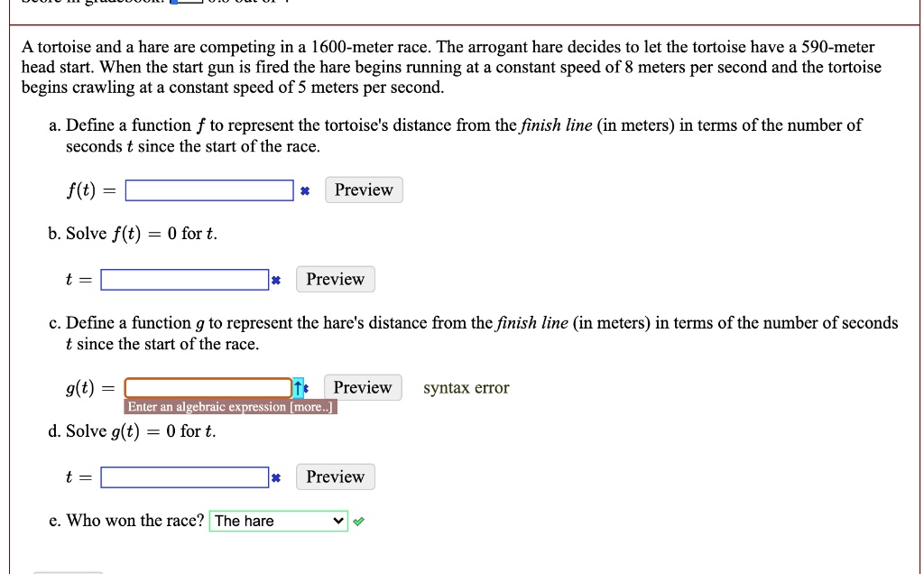The width and height of the screenshot is (924, 574).
Task: Click inside the g(t) expression field
Action: (208, 388)
